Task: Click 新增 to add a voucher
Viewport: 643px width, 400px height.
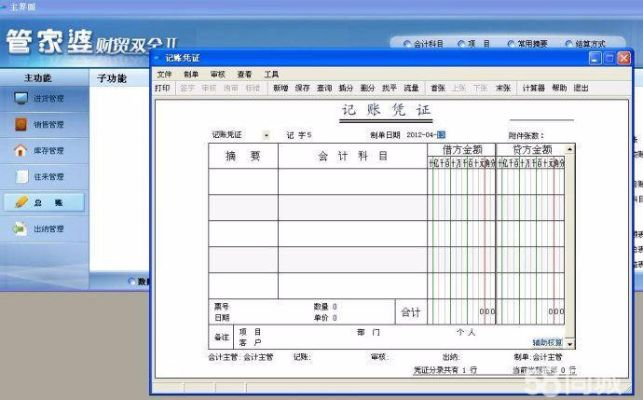Action: [x=280, y=88]
